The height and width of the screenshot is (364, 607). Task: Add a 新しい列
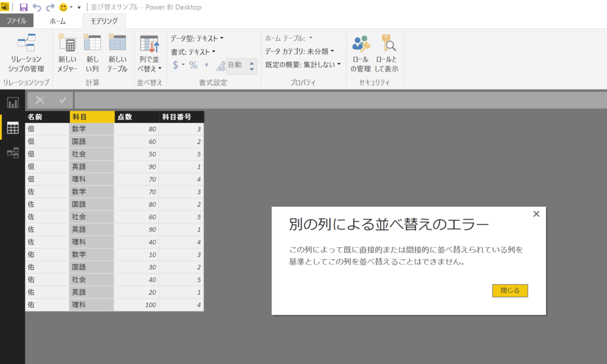[x=92, y=53]
